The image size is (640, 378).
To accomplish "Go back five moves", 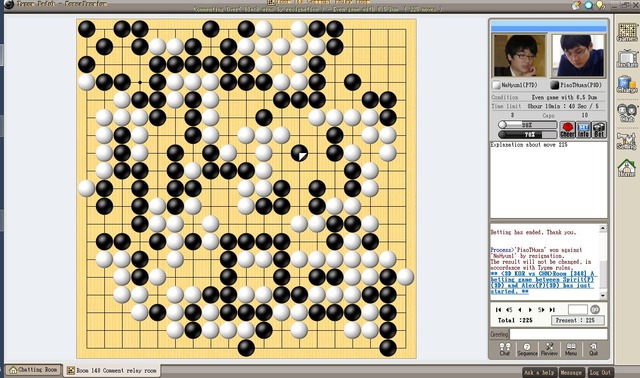I will [x=509, y=310].
